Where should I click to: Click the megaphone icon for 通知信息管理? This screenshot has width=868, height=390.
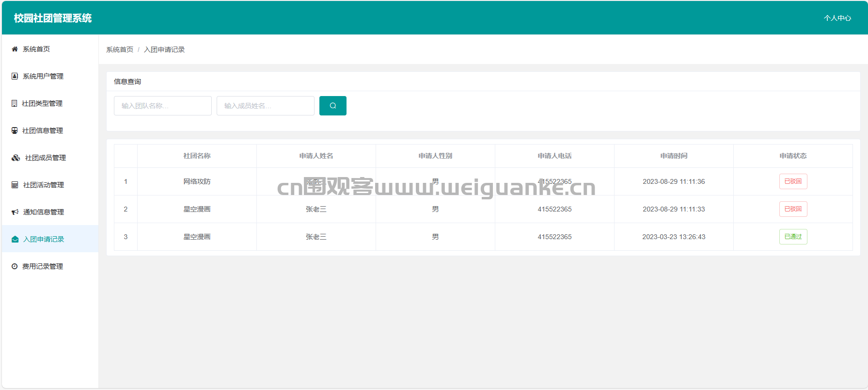click(15, 212)
